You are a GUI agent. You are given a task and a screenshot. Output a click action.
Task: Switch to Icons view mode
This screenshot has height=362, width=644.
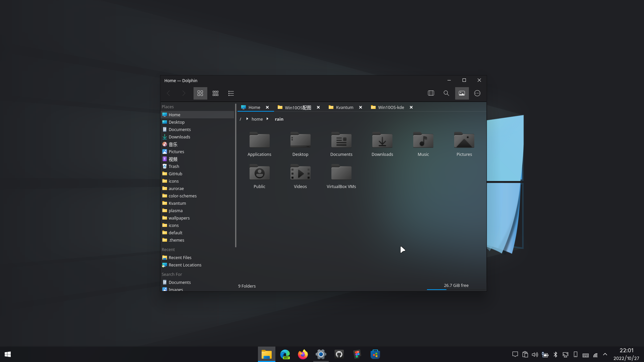pos(200,93)
